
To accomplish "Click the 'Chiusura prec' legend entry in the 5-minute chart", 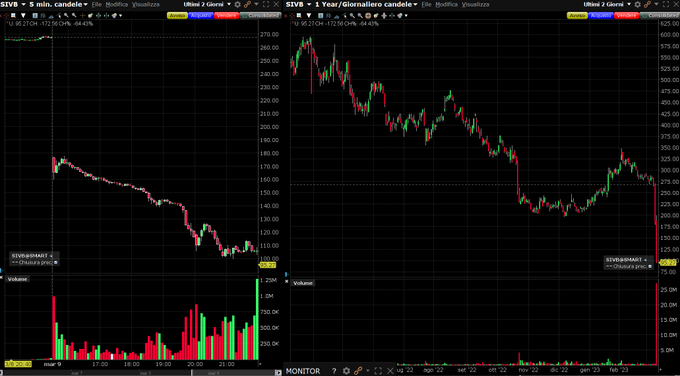I will pos(35,262).
